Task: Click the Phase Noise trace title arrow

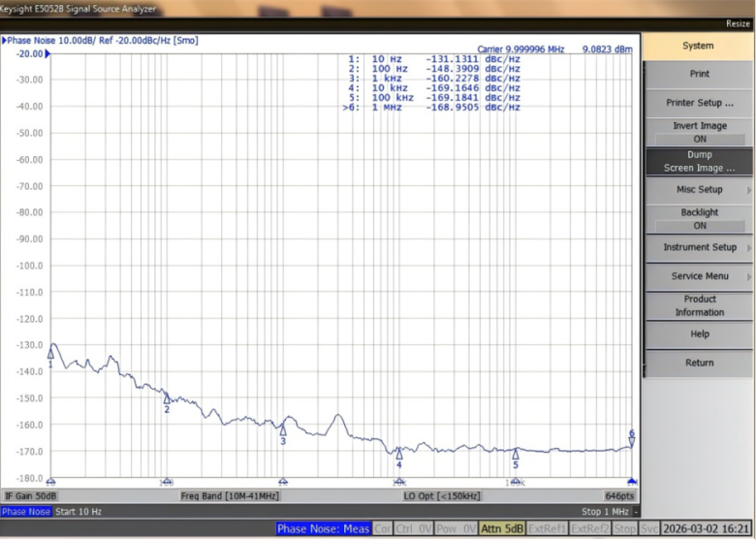Action: point(4,41)
